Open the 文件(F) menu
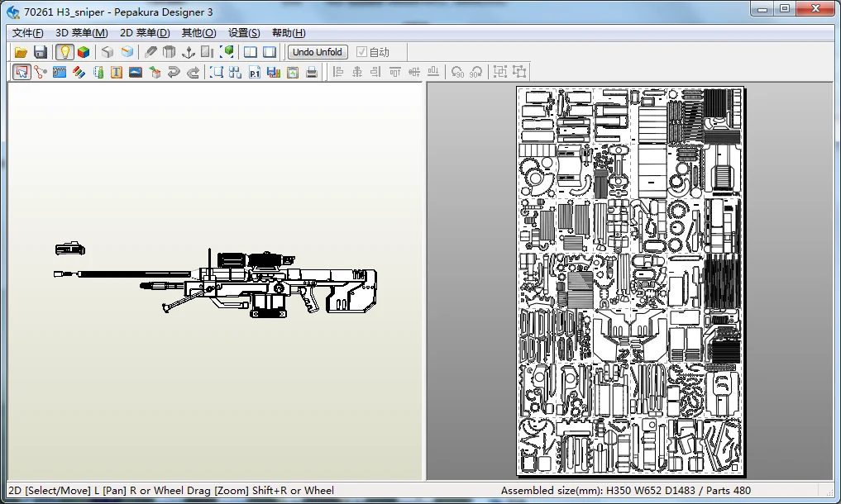Image resolution: width=841 pixels, height=504 pixels. (x=28, y=33)
